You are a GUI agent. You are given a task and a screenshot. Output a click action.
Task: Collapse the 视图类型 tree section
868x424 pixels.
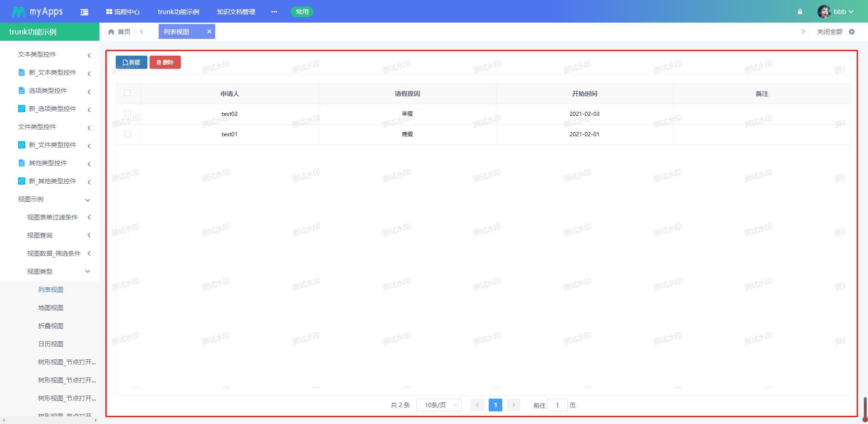(59, 272)
